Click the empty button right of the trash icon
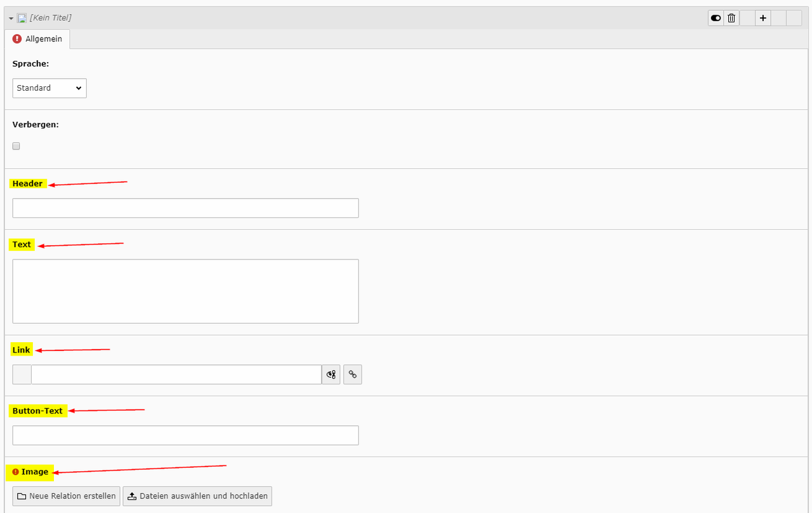This screenshot has width=812, height=513. pyautogui.click(x=747, y=18)
